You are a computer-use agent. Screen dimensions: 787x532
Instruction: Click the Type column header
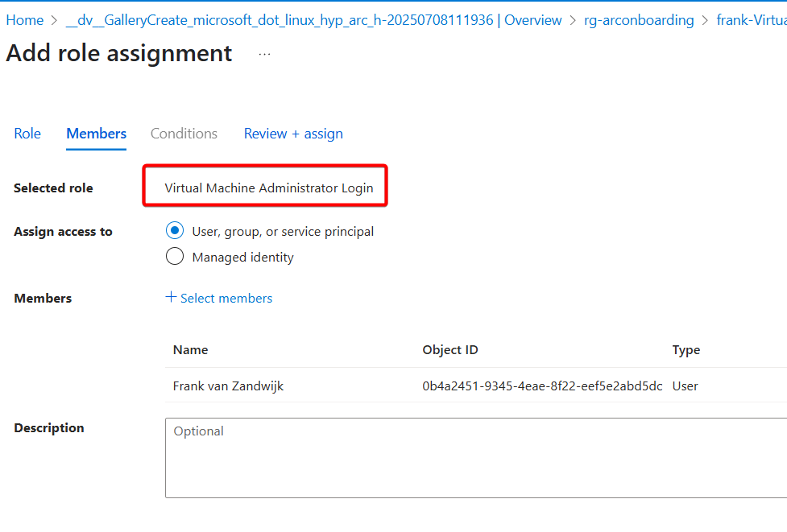tap(686, 349)
